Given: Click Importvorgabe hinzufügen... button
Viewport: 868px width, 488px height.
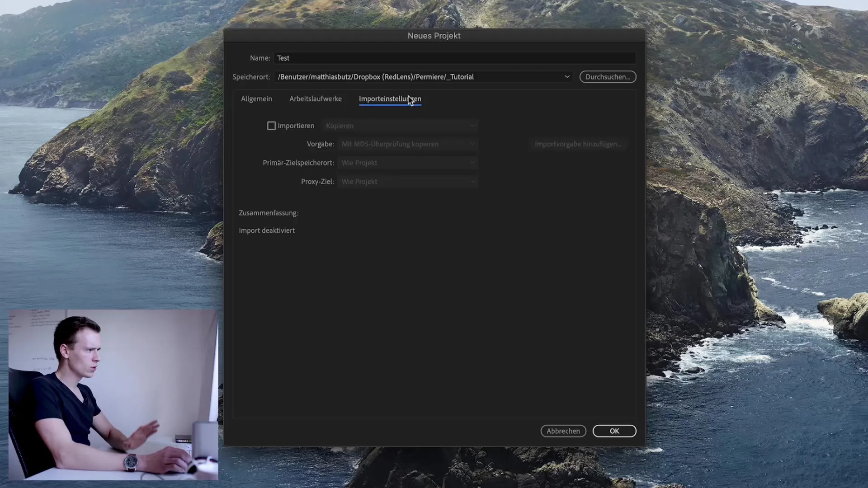Looking at the screenshot, I should click(578, 144).
